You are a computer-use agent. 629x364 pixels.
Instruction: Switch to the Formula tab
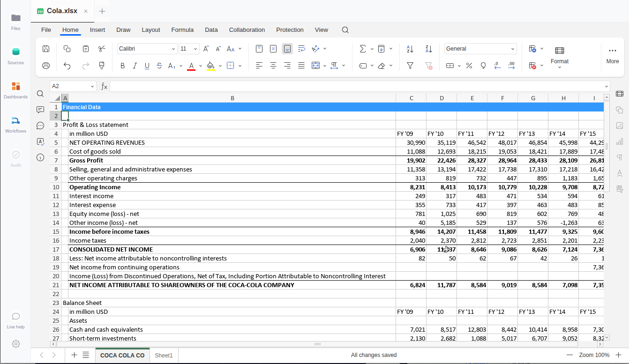(182, 30)
